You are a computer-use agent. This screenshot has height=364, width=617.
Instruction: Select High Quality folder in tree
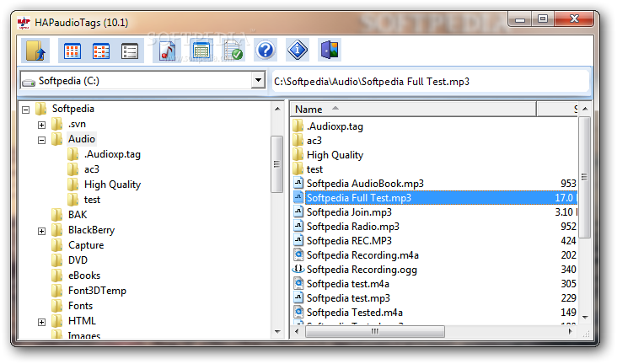point(113,185)
